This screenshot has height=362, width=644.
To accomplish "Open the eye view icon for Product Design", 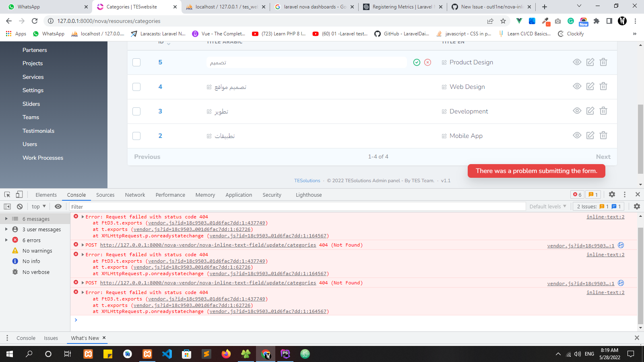I will pyautogui.click(x=577, y=62).
